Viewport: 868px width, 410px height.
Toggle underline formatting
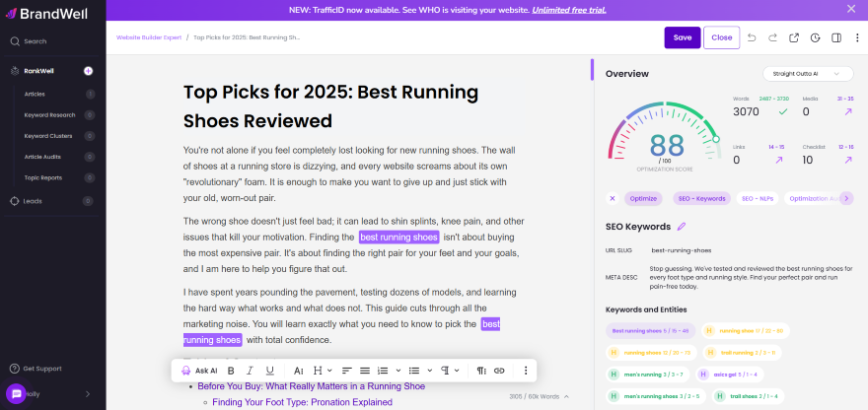point(269,371)
